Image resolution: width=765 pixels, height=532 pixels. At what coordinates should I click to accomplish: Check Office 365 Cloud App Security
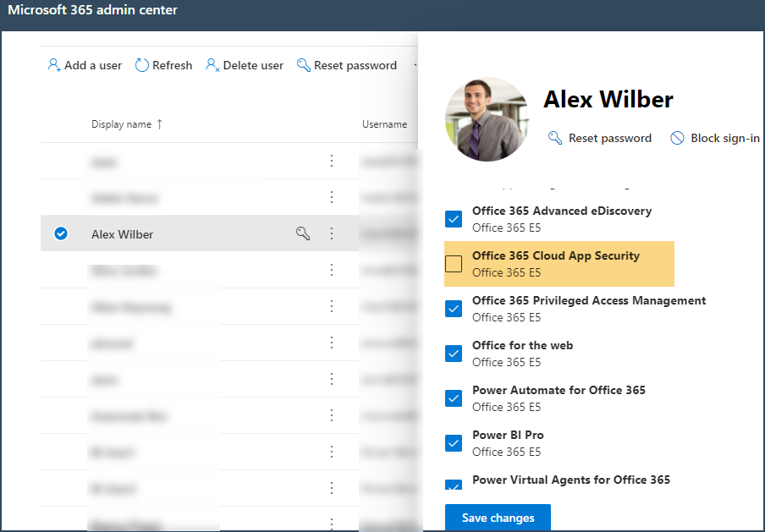click(x=454, y=264)
